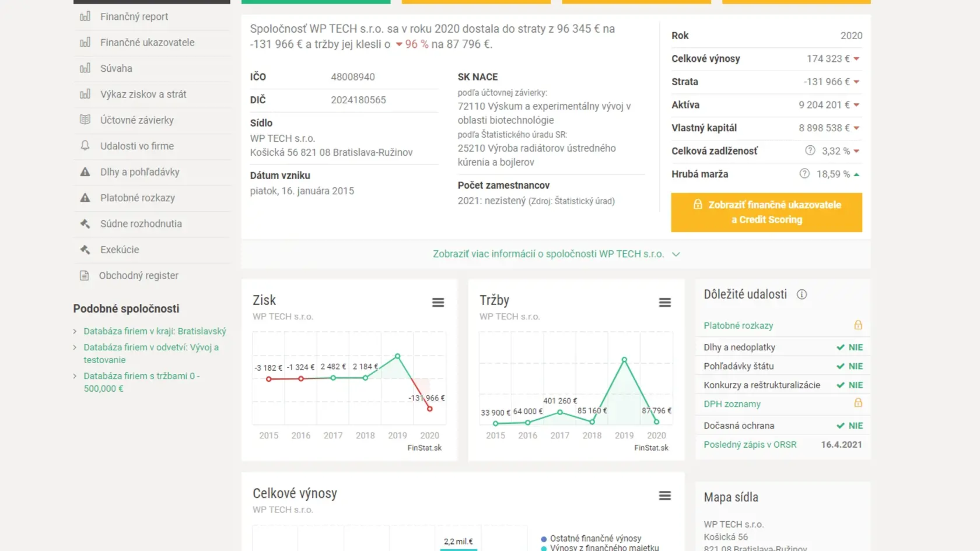
Task: Click Zobraziť finančné ukazovatele a Credit Scoring button
Action: click(x=766, y=212)
